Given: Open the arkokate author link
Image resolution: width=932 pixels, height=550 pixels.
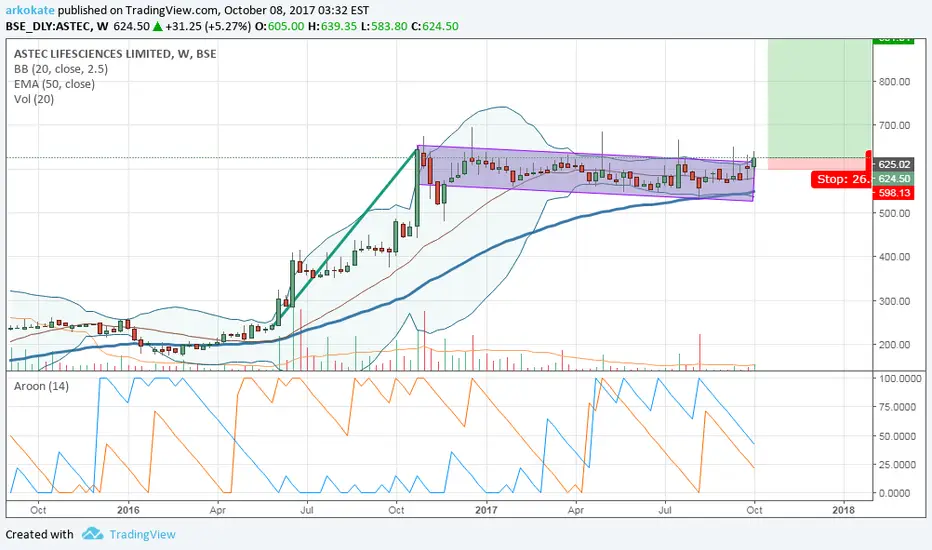Looking at the screenshot, I should tap(30, 10).
